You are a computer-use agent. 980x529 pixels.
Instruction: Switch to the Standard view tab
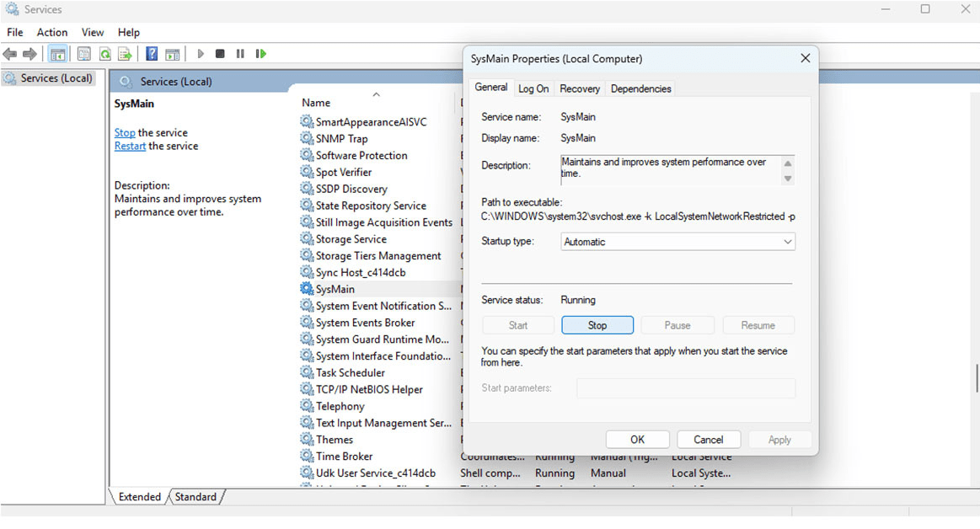195,496
